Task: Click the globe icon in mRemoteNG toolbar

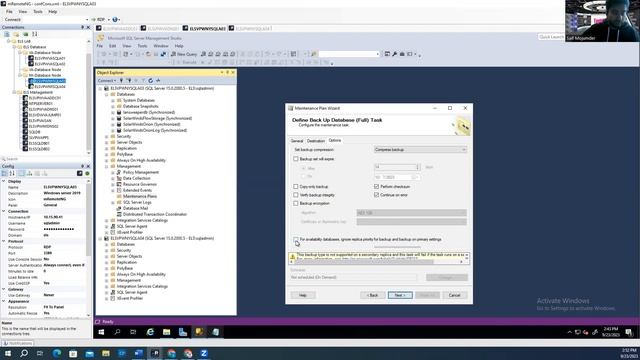Action: (x=115, y=19)
